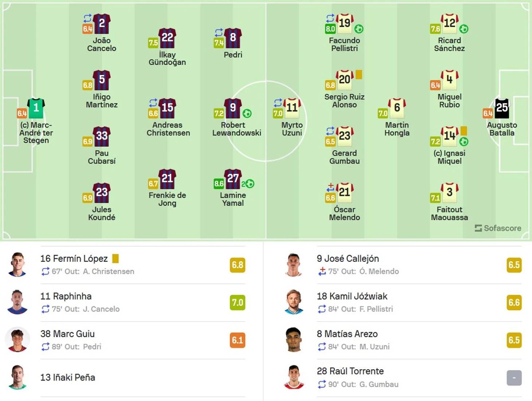532x401 pixels.
Task: Click Lamine Yamal's number 27 jersey
Action: [233, 178]
